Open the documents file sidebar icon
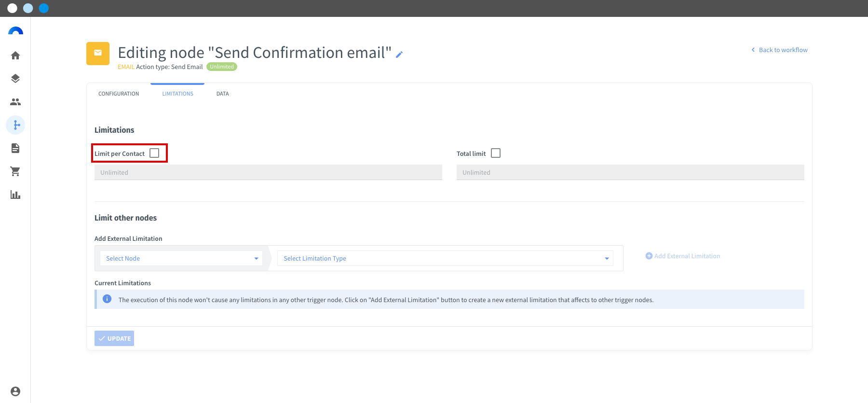The height and width of the screenshot is (403, 868). (15, 148)
